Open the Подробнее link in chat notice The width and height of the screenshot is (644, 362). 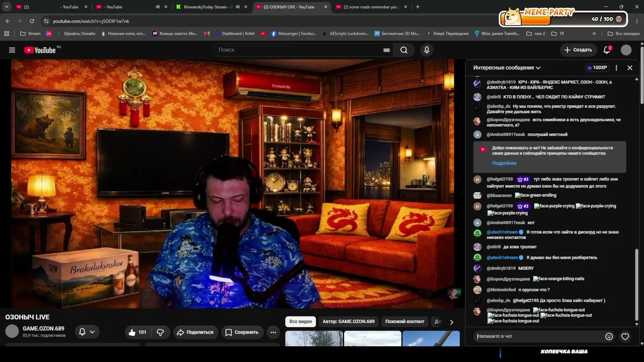[x=504, y=163]
